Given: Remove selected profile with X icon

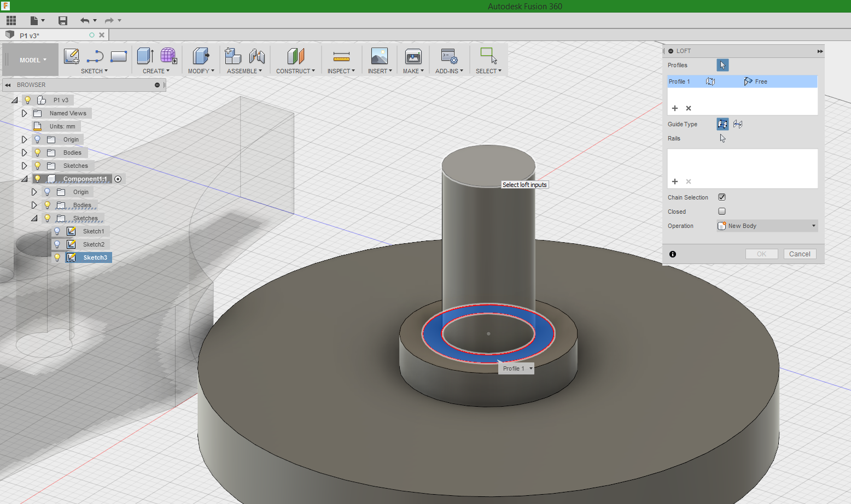Looking at the screenshot, I should (689, 108).
